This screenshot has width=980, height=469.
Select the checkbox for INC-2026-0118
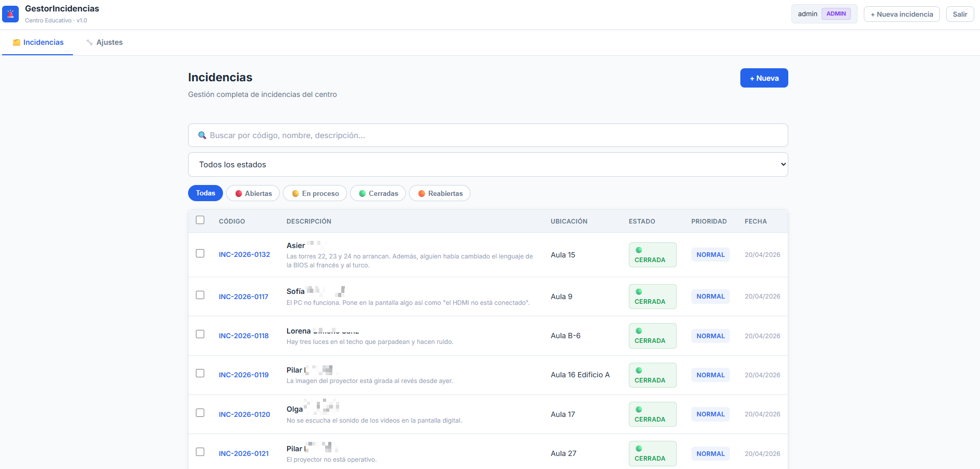pyautogui.click(x=200, y=334)
